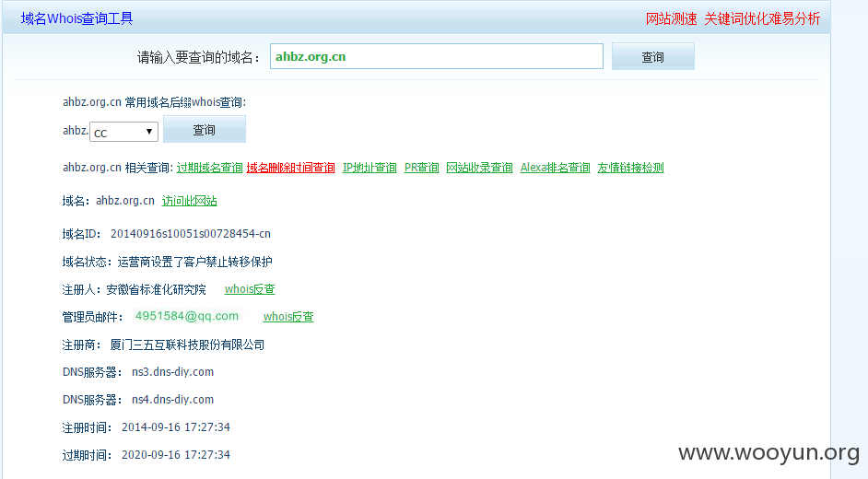Open the IP地址查询 link
Screen dimensions: 868x479
369,168
